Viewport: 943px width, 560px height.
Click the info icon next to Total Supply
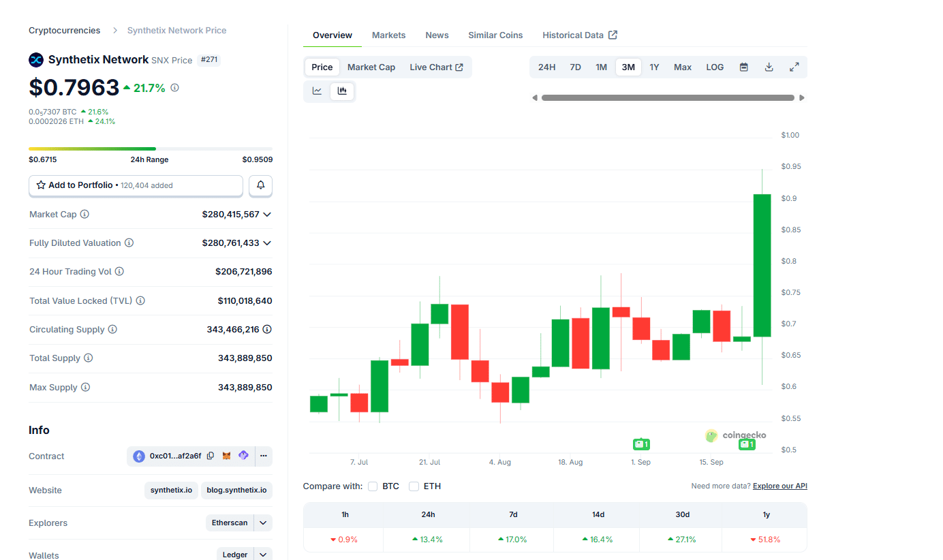click(88, 358)
